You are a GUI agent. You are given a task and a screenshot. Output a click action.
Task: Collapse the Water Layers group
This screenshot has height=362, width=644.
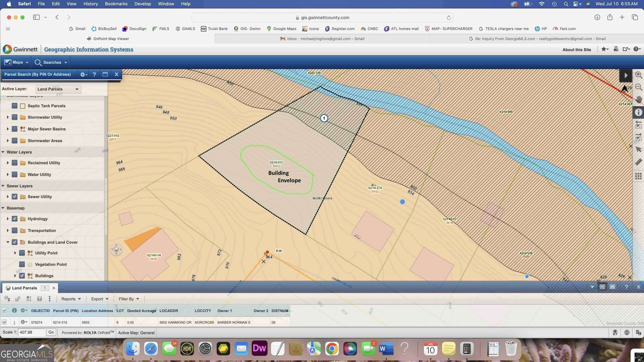click(3, 152)
